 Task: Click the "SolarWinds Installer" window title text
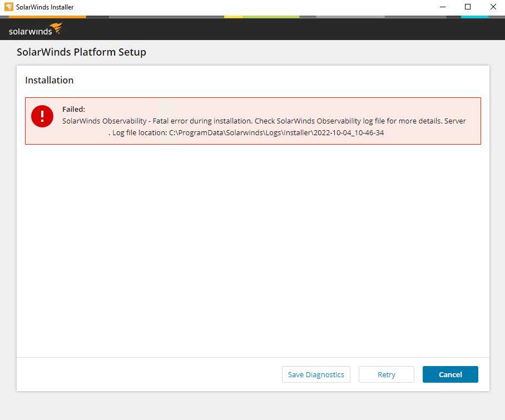click(44, 7)
